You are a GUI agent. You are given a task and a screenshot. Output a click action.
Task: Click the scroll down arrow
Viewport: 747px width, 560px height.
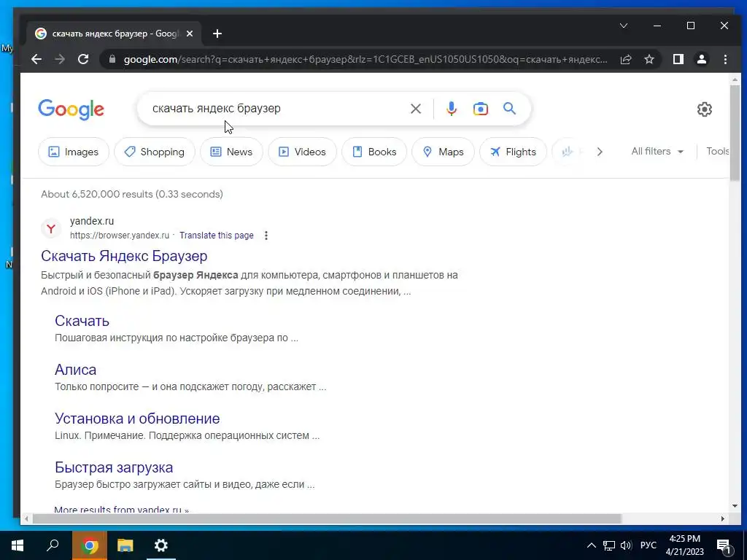735,506
